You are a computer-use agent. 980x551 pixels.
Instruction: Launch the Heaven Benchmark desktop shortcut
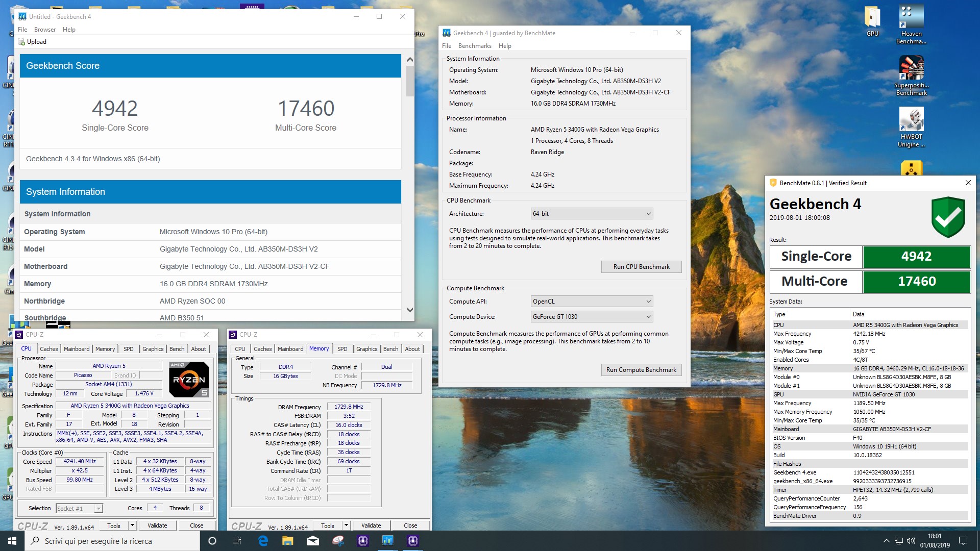[911, 24]
